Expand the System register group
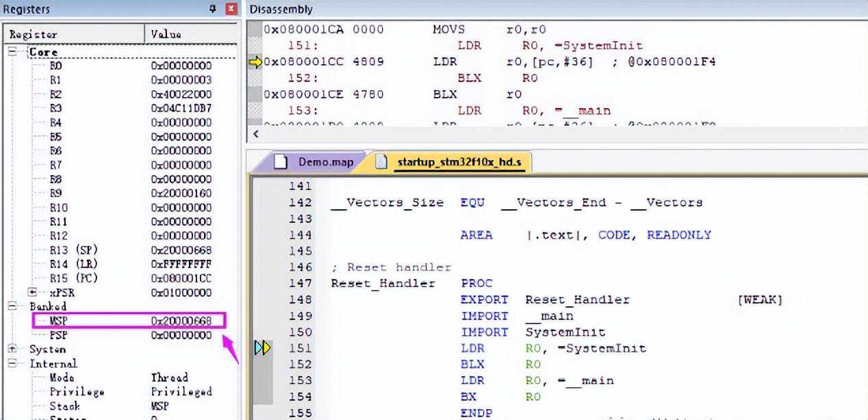The width and height of the screenshot is (868, 420). (12, 349)
